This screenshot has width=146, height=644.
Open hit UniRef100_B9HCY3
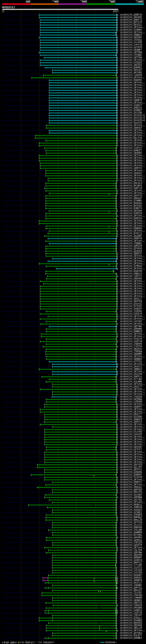pyautogui.click(x=131, y=20)
